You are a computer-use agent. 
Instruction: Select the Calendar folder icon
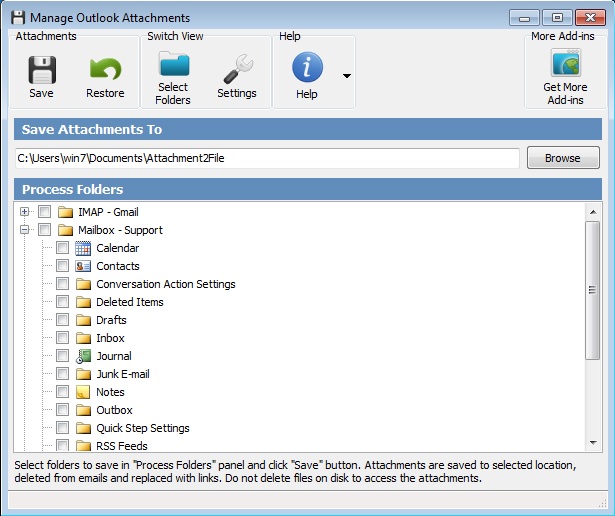tap(84, 248)
